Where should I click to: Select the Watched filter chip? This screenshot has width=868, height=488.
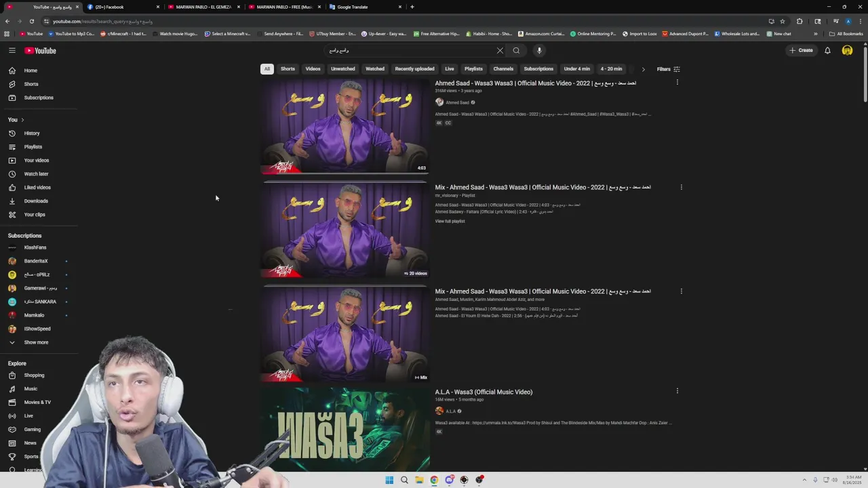[375, 69]
